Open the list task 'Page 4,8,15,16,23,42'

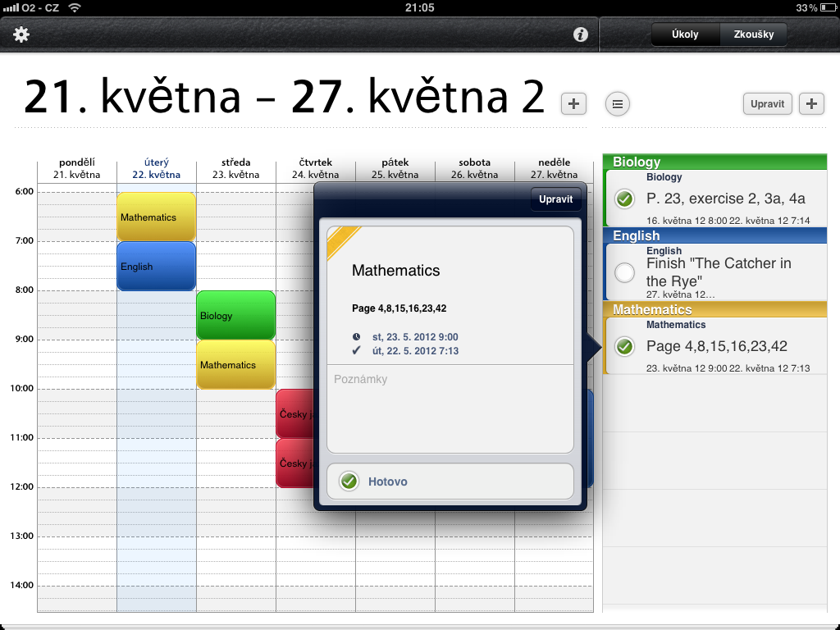[x=717, y=346]
